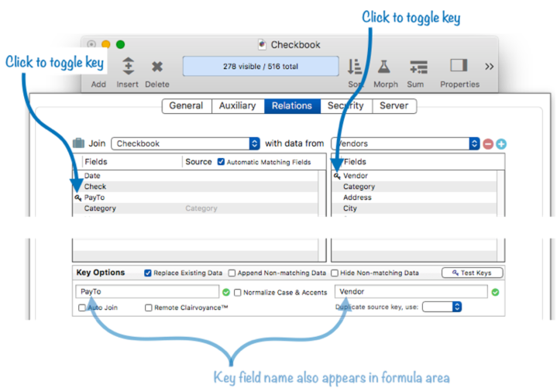Open the toolbar overflow chevrons
557x392 pixels.
coord(489,67)
